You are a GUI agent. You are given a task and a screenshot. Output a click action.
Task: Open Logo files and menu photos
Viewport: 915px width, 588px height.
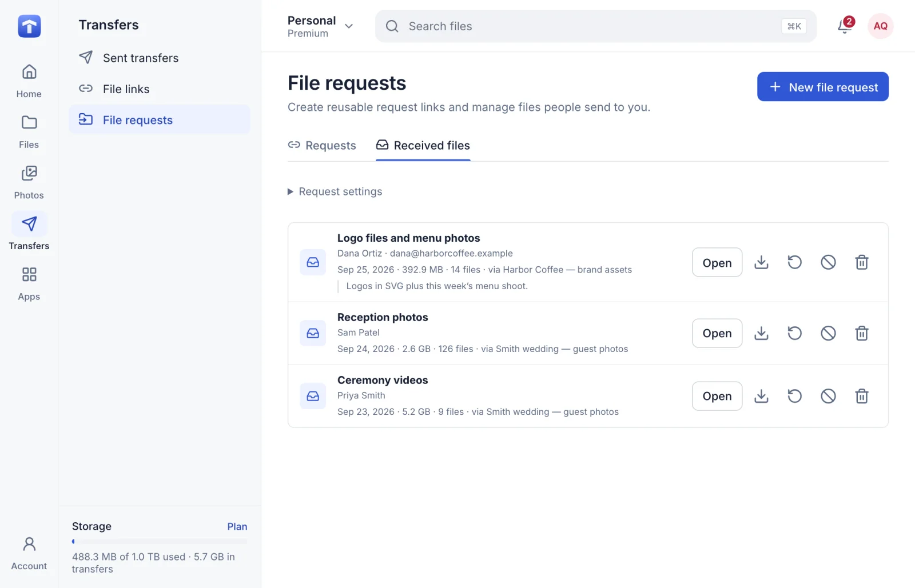click(x=717, y=262)
